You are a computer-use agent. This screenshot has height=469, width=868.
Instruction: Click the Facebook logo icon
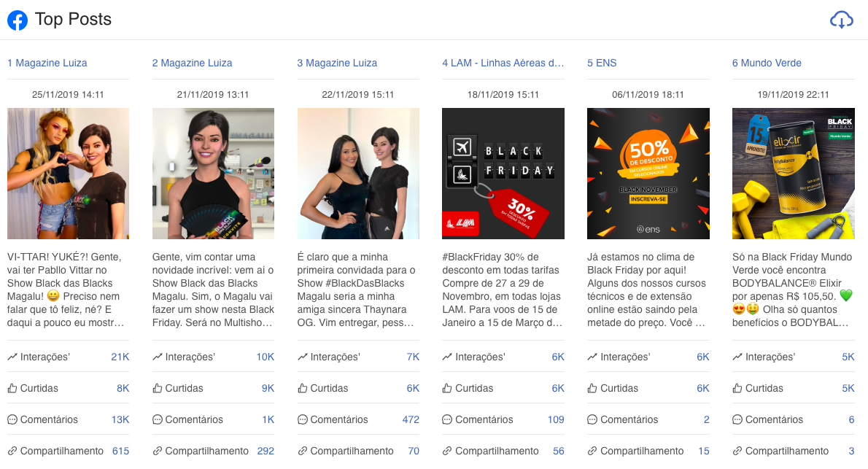click(18, 20)
